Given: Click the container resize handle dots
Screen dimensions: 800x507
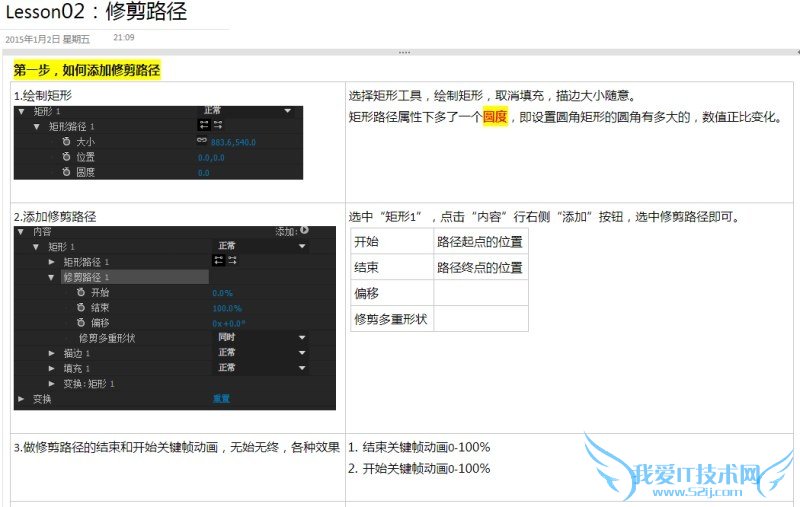Looking at the screenshot, I should pos(405,53).
